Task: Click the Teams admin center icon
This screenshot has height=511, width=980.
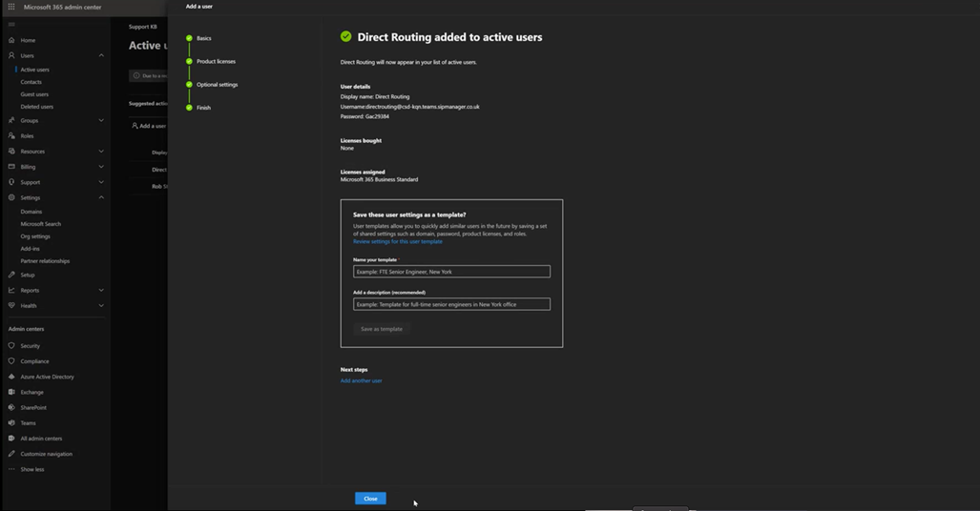Action: point(11,423)
